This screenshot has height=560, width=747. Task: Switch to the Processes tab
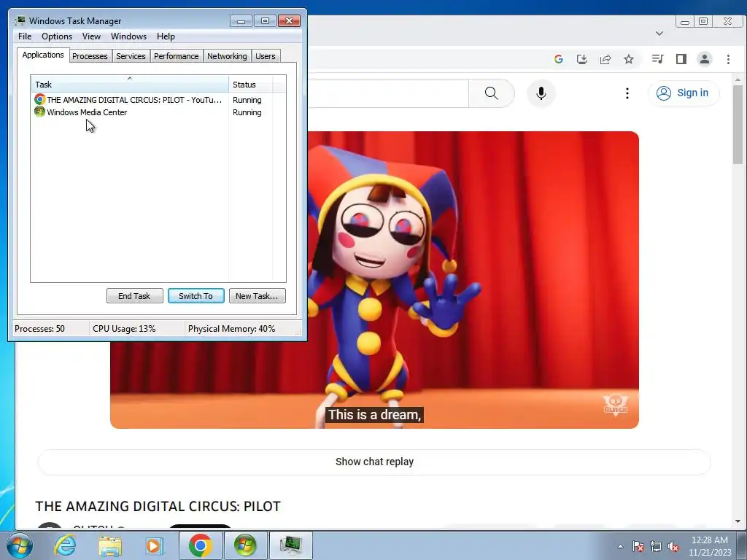[90, 56]
